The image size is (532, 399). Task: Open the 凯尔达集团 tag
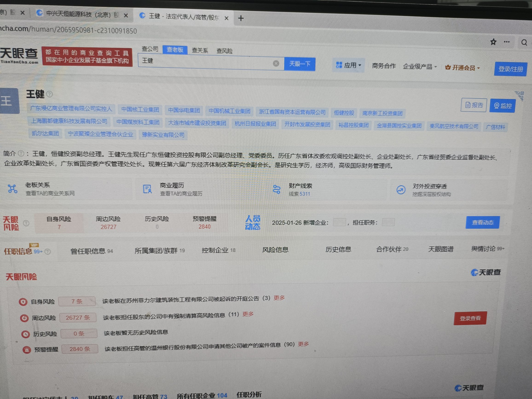tap(45, 133)
